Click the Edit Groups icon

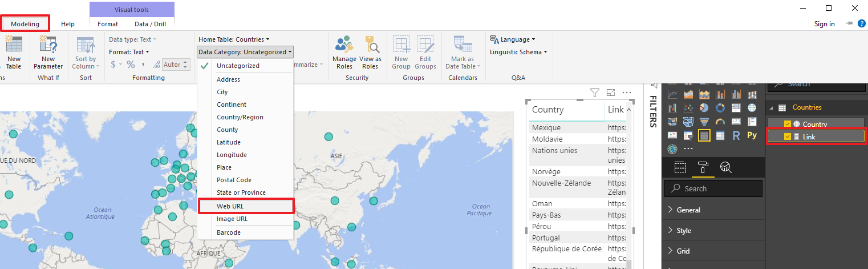point(425,45)
